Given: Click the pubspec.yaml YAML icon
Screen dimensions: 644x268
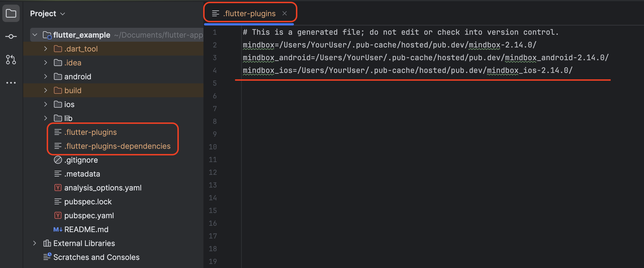Looking at the screenshot, I should (x=58, y=216).
